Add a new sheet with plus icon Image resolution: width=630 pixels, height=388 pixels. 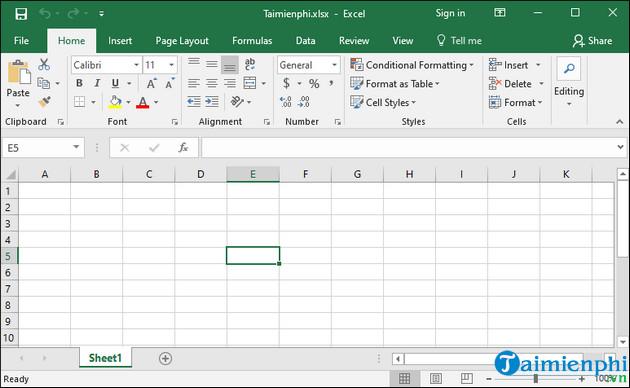[x=165, y=358]
